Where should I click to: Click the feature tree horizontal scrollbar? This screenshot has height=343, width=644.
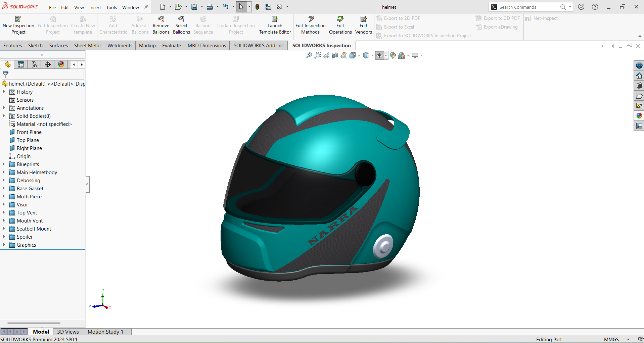(x=34, y=323)
